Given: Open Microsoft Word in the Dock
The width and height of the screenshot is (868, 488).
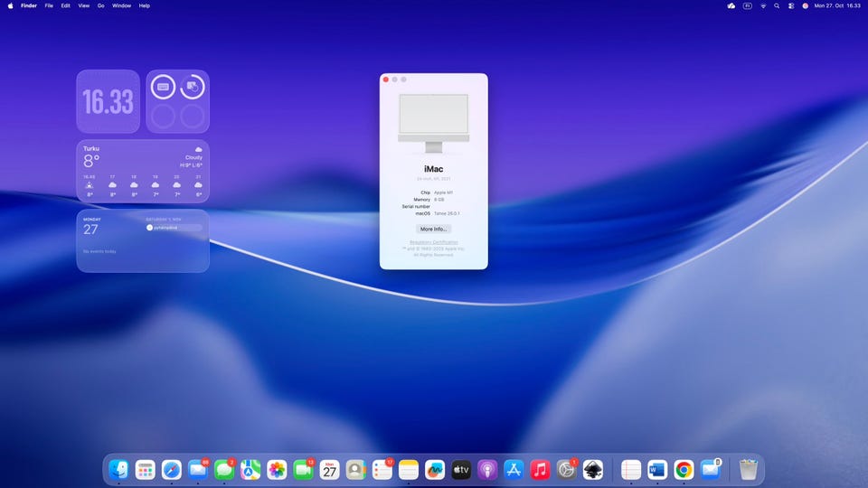Looking at the screenshot, I should [x=657, y=470].
